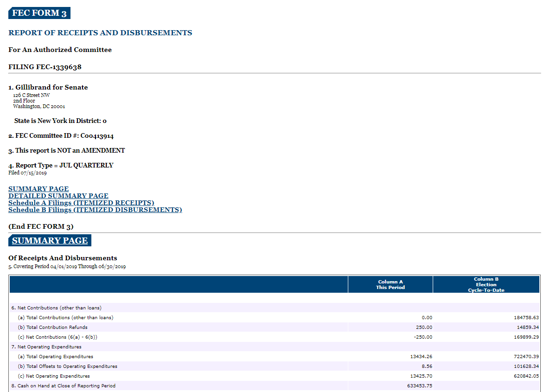Click the REPORT OF RECEIPTS AND DISBURSEMENTS heading
Viewport: 544px width, 392px height.
tap(100, 32)
